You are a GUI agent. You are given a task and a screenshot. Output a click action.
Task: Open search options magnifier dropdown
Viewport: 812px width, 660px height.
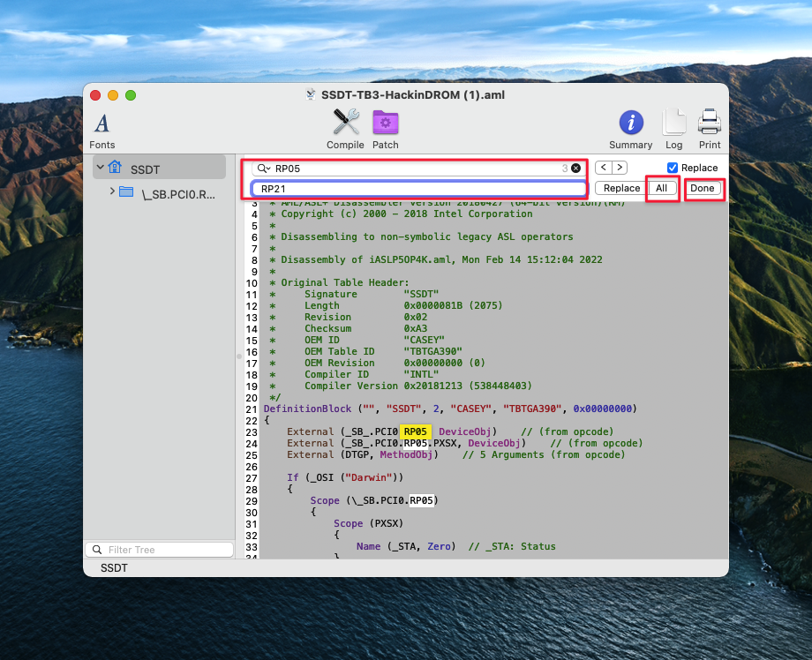click(263, 168)
